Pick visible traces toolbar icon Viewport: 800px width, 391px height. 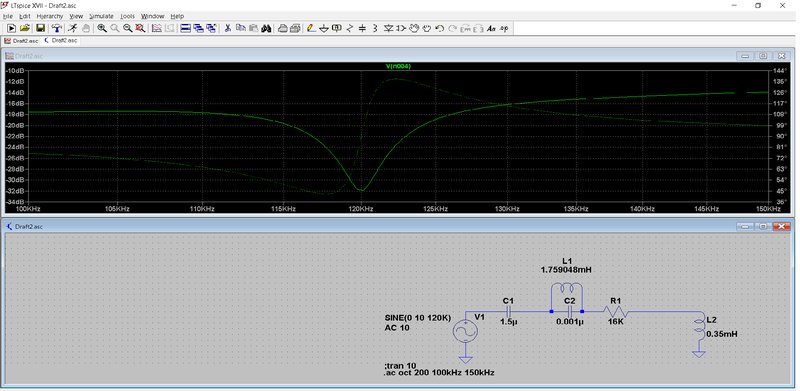(x=157, y=28)
